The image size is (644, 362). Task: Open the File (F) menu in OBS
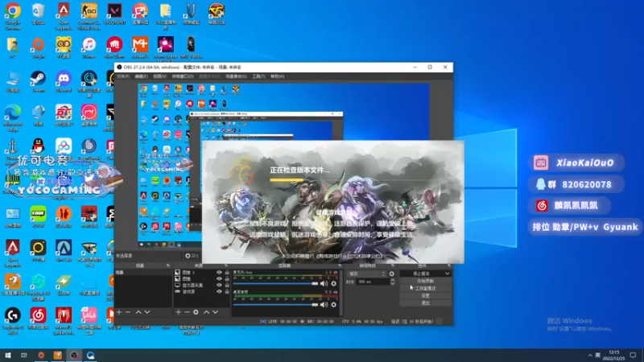(x=123, y=76)
